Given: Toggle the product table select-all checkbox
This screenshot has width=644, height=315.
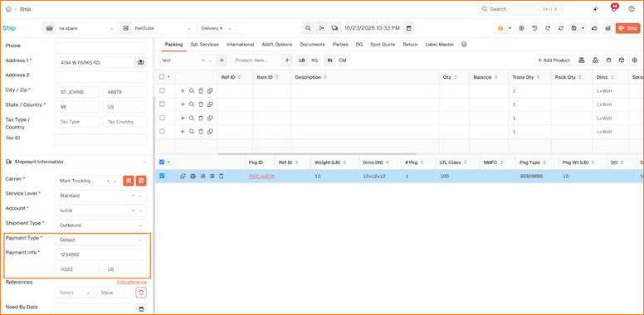Looking at the screenshot, I should pyautogui.click(x=161, y=77).
